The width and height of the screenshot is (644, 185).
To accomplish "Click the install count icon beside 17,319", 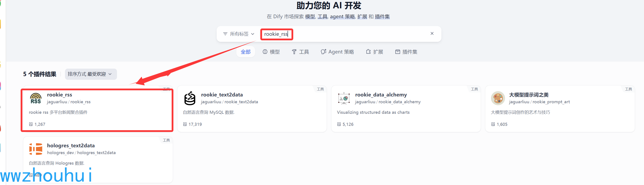I will [185, 124].
